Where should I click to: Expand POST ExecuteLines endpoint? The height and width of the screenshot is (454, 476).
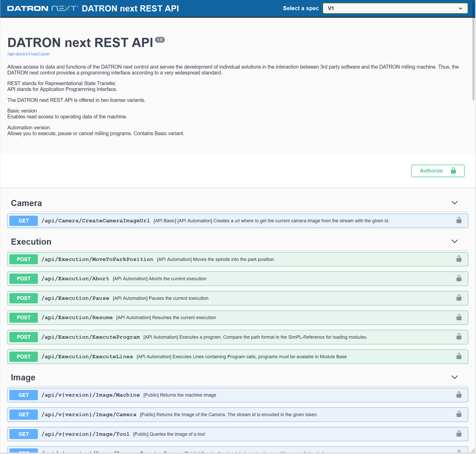click(x=237, y=357)
